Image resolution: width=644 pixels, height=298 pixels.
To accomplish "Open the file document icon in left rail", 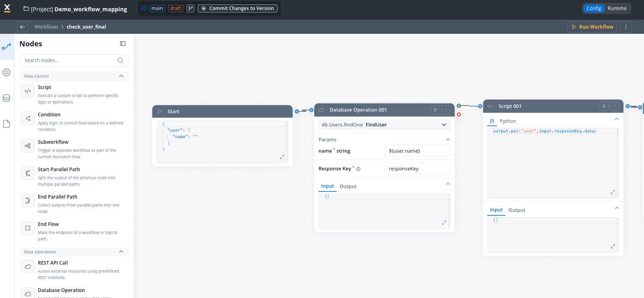I will [x=6, y=124].
